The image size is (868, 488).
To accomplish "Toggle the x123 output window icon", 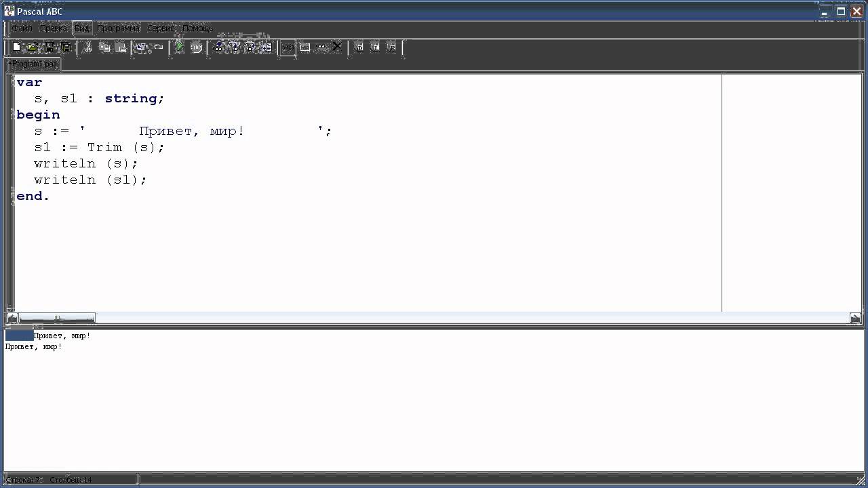I will click(x=288, y=47).
